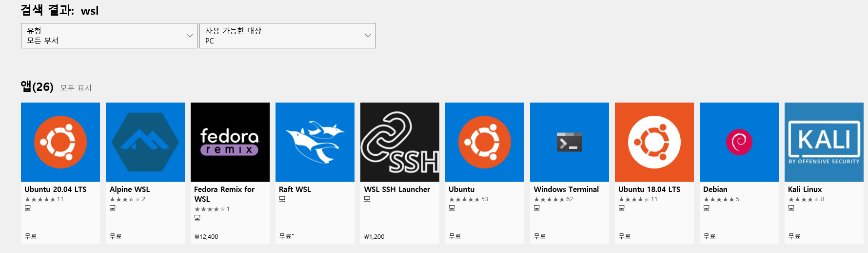
Task: Click PC device icon under WSL SSH Launcher
Action: [367, 199]
